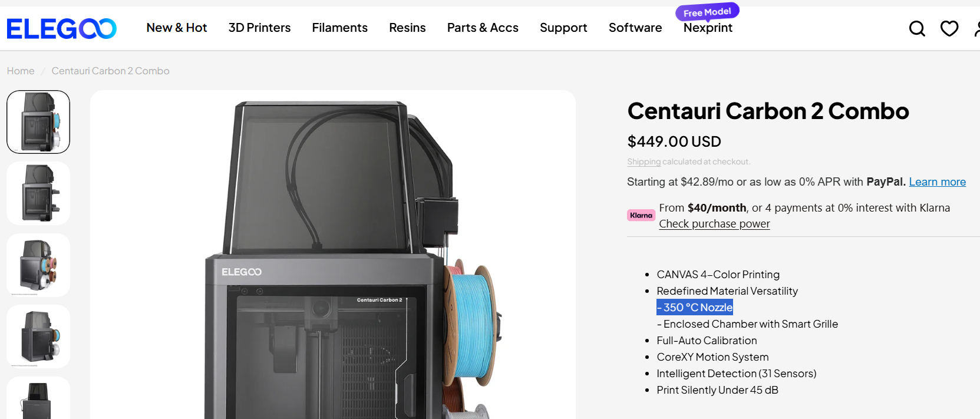The height and width of the screenshot is (419, 980).
Task: Go to the Software page
Action: (x=635, y=28)
